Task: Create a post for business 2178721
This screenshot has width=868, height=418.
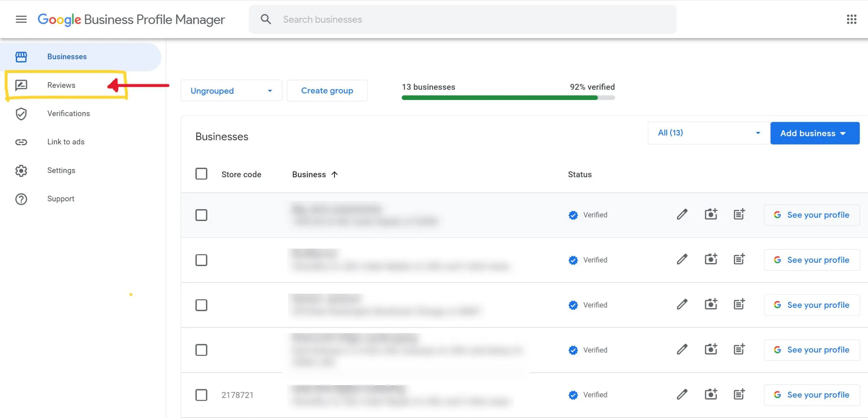Action: tap(739, 394)
